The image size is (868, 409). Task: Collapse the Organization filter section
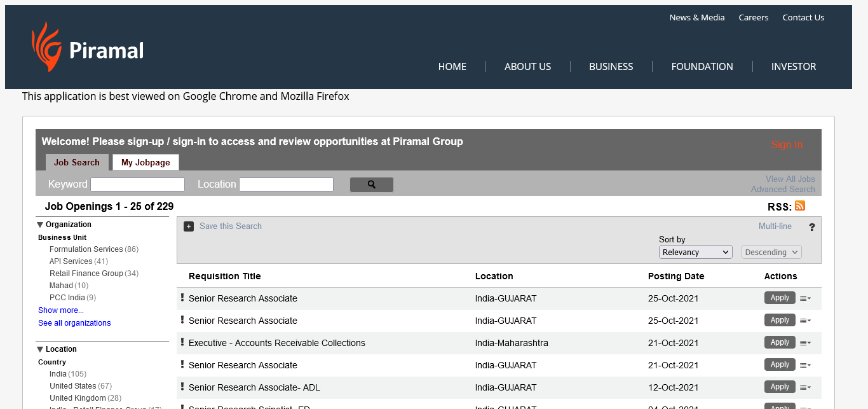41,225
